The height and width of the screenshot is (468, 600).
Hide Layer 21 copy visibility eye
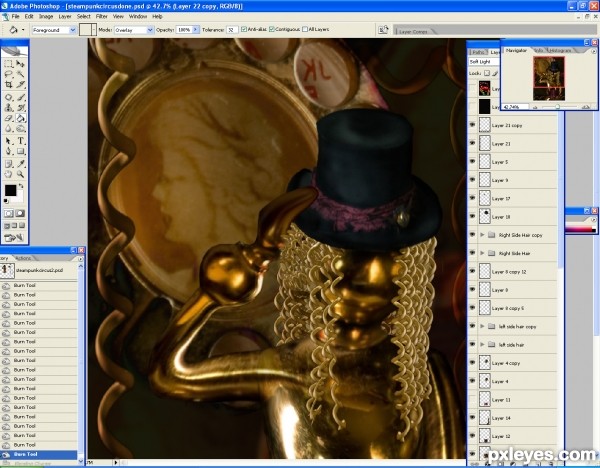(x=472, y=125)
